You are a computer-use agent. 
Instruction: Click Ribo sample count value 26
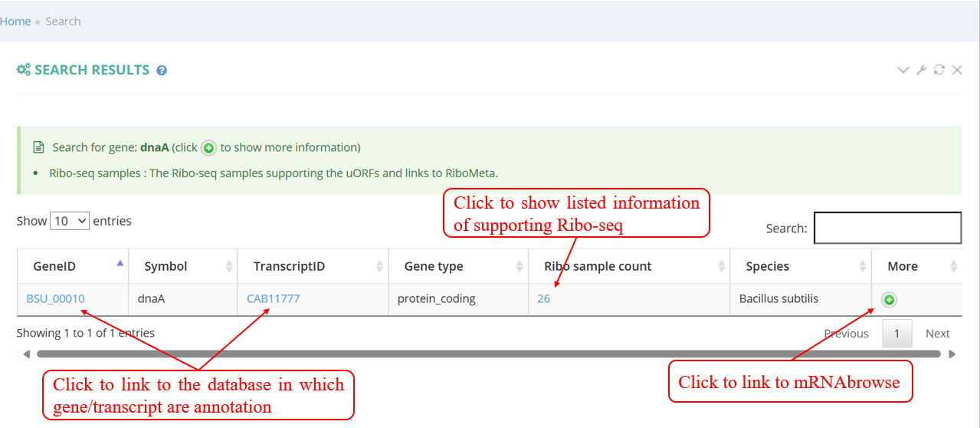tap(543, 299)
